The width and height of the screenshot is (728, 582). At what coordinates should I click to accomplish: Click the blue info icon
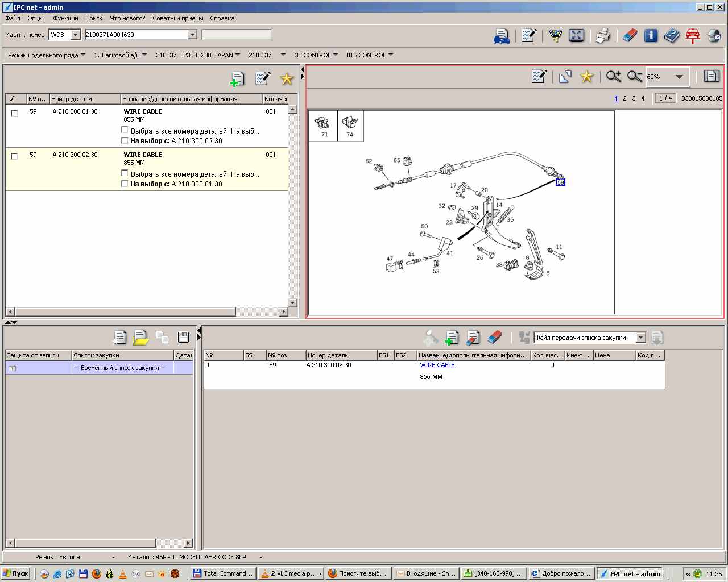651,36
